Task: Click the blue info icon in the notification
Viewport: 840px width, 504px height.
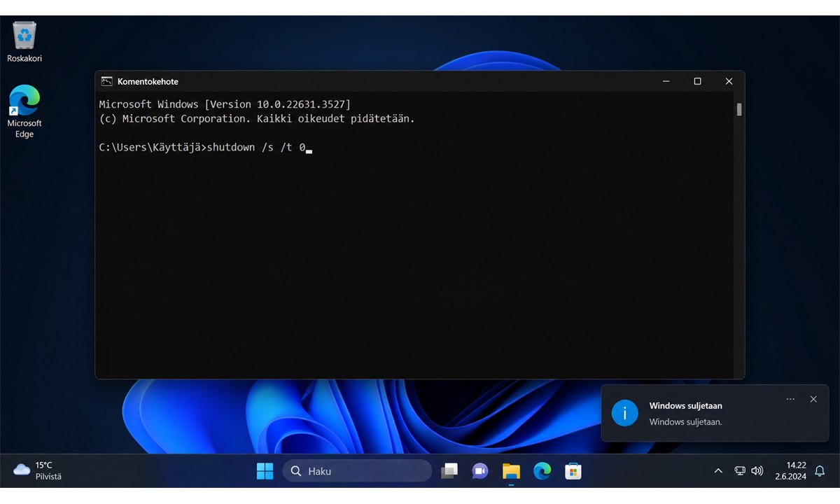Action: 624,413
